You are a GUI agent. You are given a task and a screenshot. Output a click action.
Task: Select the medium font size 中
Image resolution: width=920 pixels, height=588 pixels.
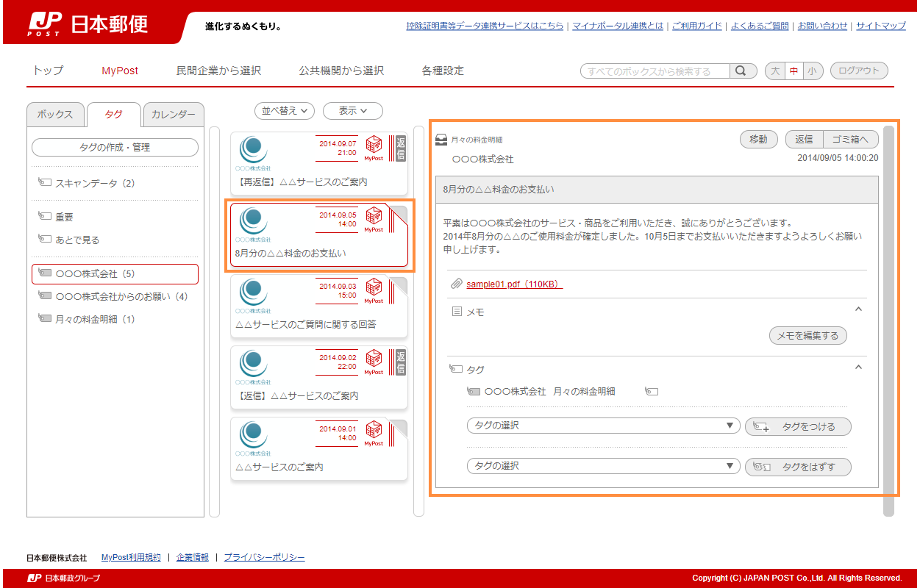coord(794,71)
